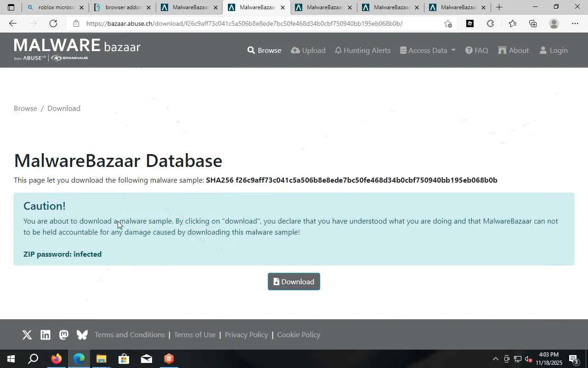Open Terms and Conditions link

click(x=130, y=334)
